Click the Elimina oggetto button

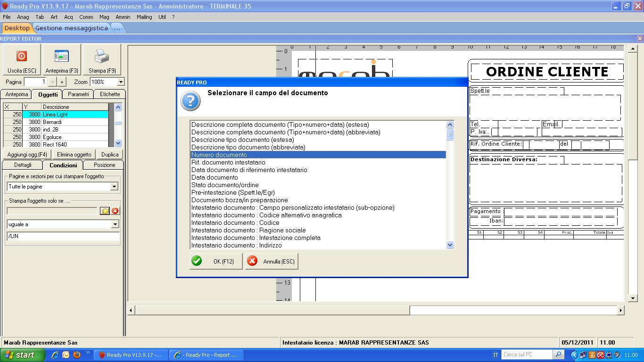pyautogui.click(x=74, y=155)
